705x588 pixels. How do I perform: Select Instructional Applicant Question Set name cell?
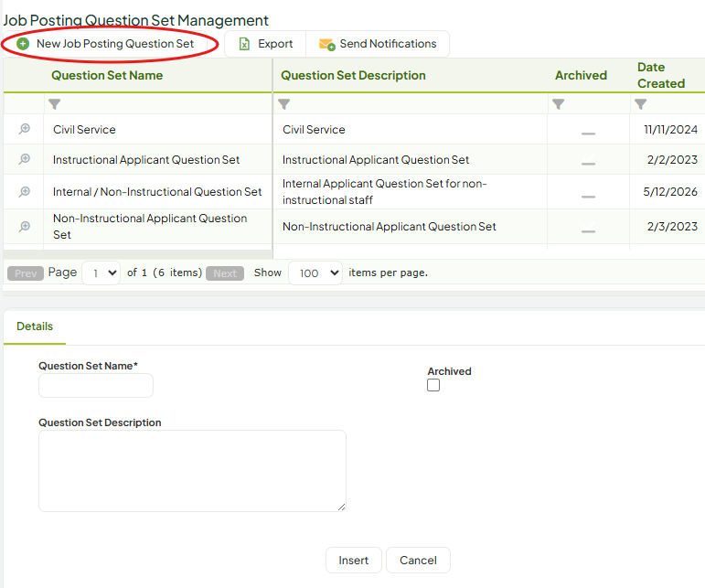(x=158, y=160)
